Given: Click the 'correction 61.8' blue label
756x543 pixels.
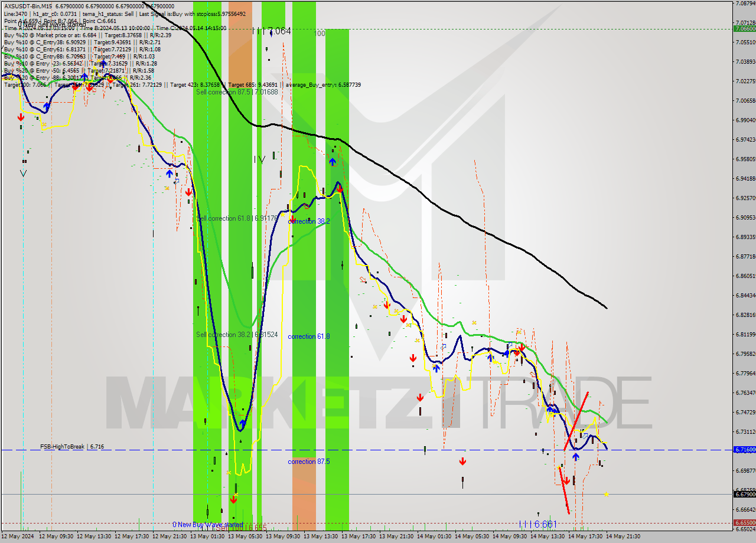Looking at the screenshot, I should (x=308, y=336).
